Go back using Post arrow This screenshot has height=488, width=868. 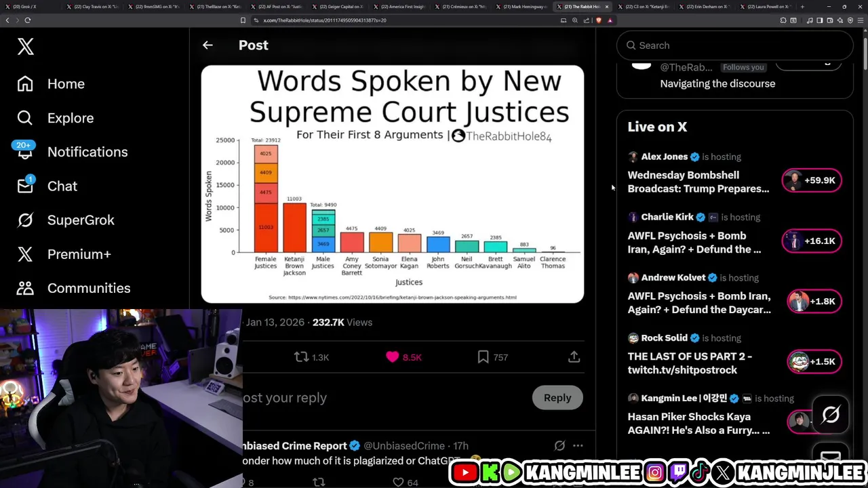[x=208, y=45]
